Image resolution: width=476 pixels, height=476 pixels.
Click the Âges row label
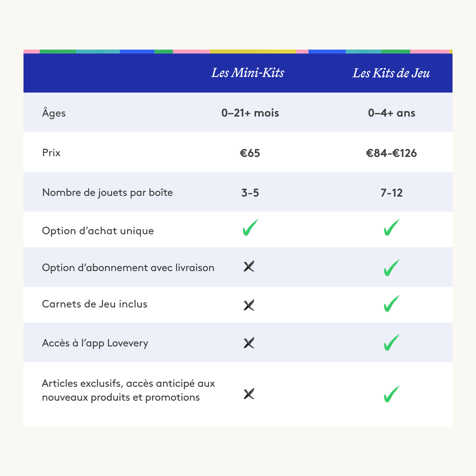click(x=54, y=113)
